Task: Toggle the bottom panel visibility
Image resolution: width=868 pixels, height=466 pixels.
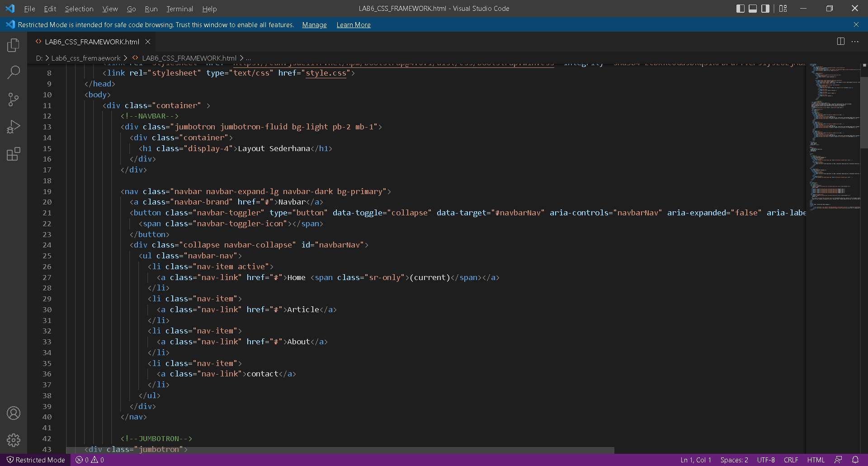Action: click(x=753, y=8)
